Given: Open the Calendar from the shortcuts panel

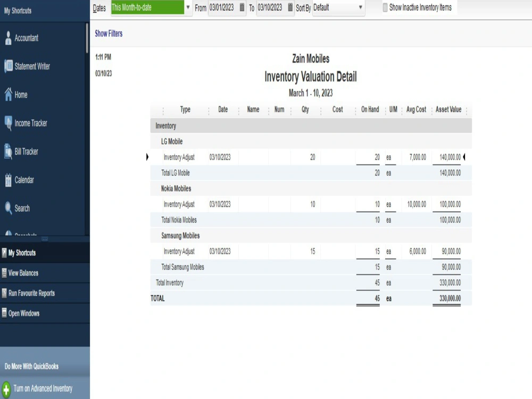Looking at the screenshot, I should [x=24, y=180].
